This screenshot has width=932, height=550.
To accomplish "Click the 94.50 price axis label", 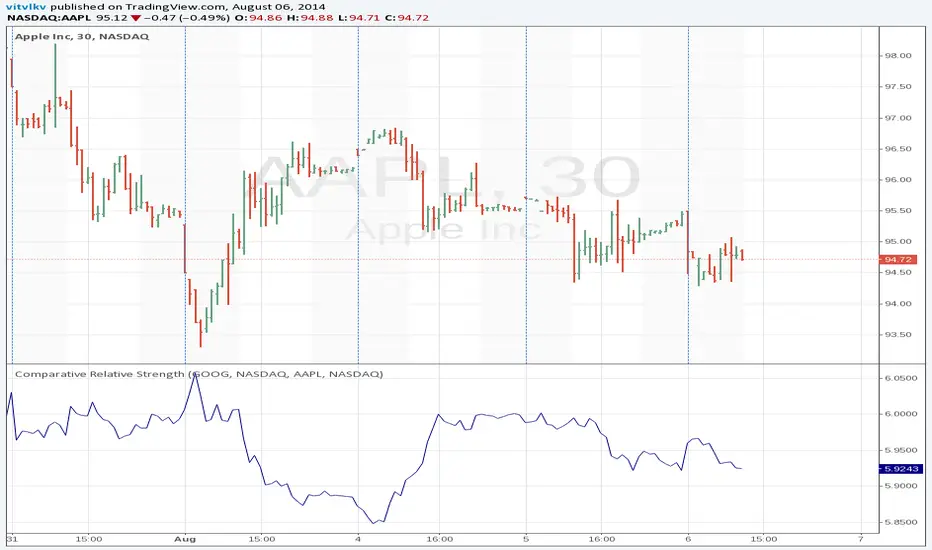I will (x=898, y=272).
